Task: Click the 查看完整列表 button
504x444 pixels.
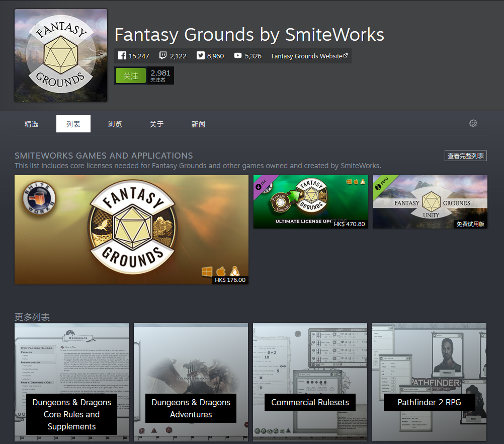Action: click(x=465, y=156)
